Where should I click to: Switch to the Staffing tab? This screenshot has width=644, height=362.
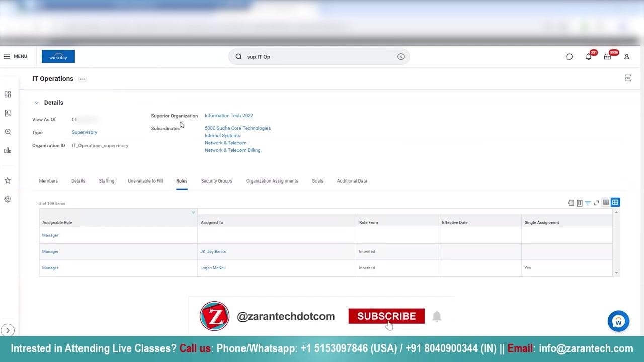(106, 181)
